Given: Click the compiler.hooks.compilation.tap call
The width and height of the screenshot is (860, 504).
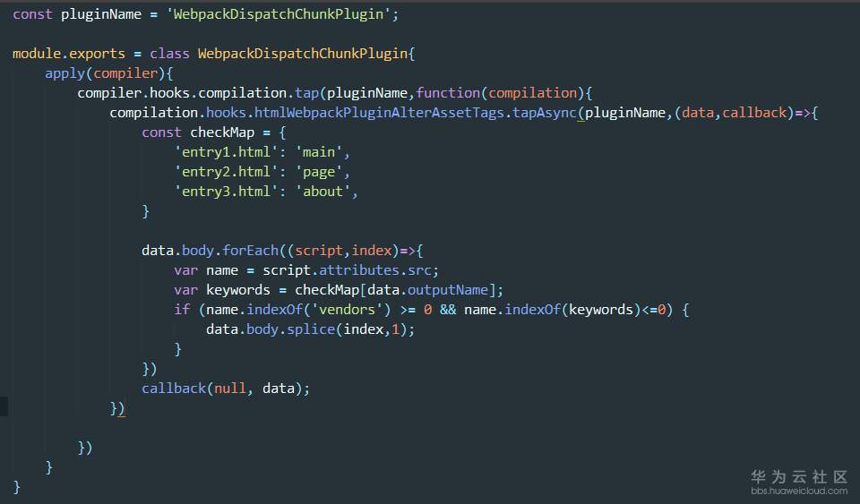Looking at the screenshot, I should click(x=198, y=93).
